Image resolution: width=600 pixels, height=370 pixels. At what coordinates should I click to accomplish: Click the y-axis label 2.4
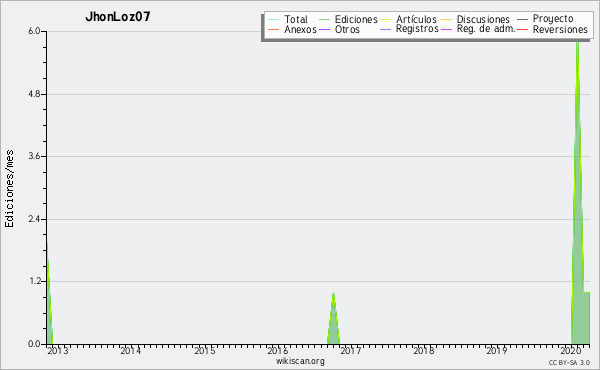pyautogui.click(x=34, y=219)
